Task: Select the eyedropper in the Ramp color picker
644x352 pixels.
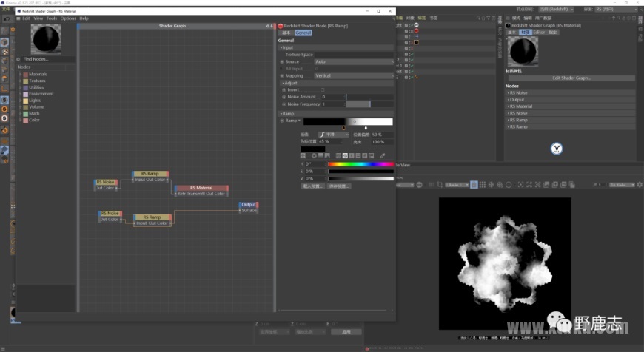Action: [x=383, y=156]
